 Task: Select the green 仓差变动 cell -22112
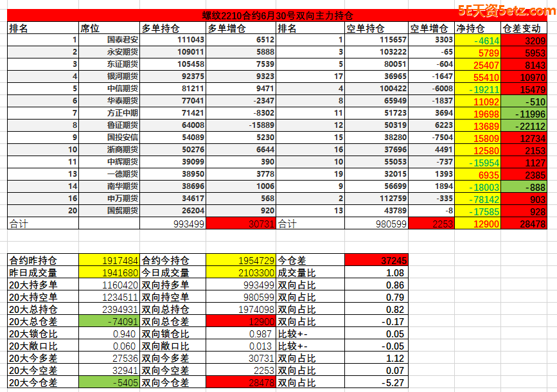click(x=524, y=125)
